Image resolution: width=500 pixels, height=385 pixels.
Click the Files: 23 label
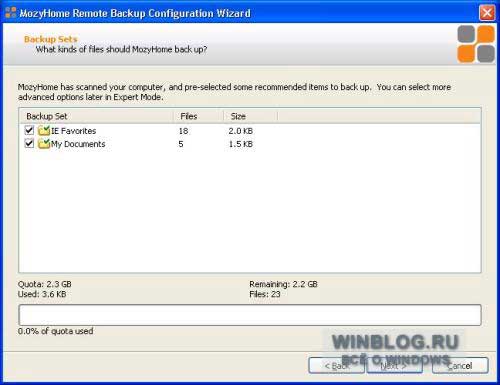click(265, 294)
